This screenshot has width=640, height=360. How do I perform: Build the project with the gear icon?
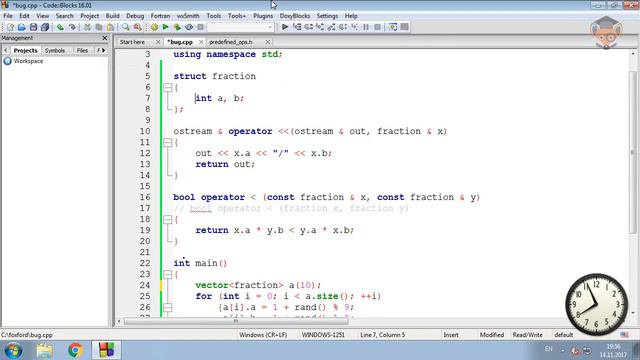click(154, 27)
